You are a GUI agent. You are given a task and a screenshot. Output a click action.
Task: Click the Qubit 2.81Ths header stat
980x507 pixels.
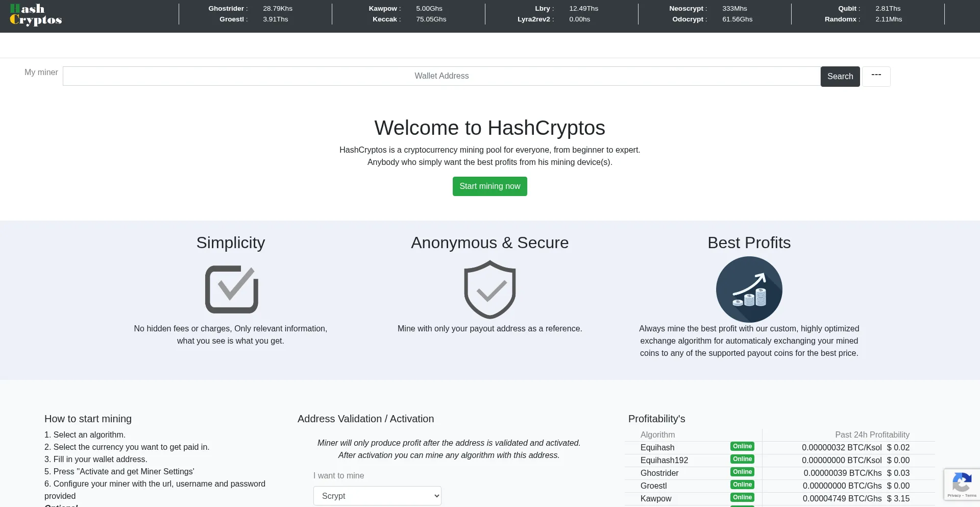(x=869, y=9)
